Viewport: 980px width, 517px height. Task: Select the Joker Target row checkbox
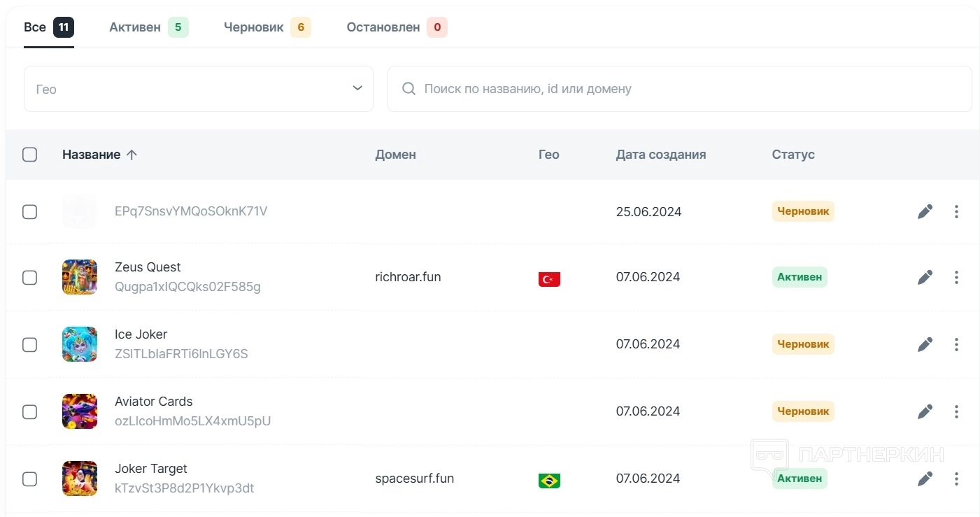(29, 479)
